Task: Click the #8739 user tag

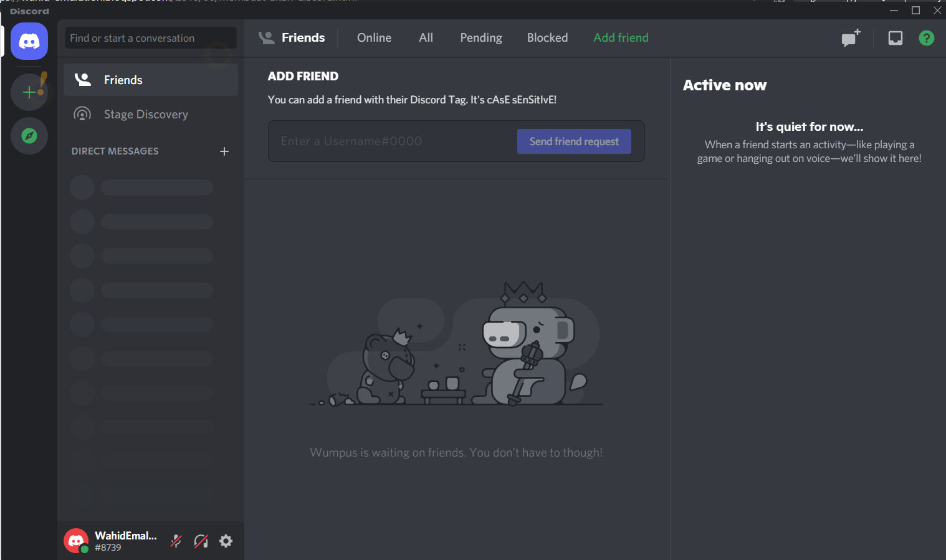Action: point(108,548)
